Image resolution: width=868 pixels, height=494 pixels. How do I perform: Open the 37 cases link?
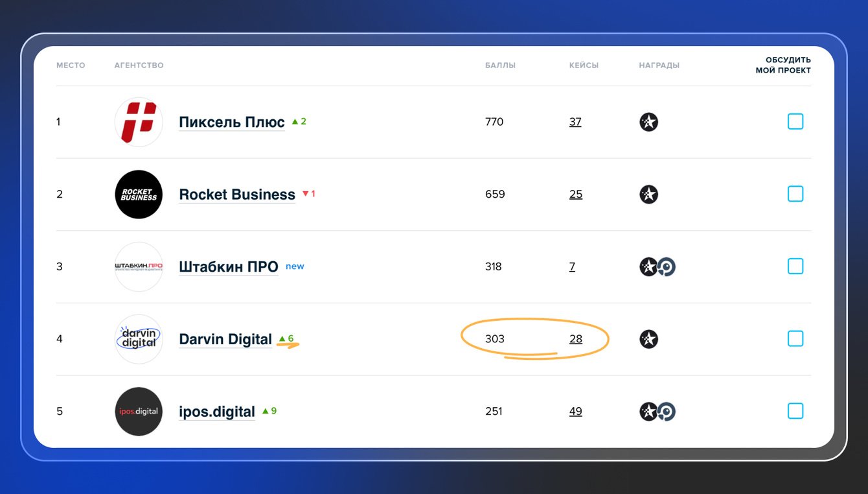(575, 122)
